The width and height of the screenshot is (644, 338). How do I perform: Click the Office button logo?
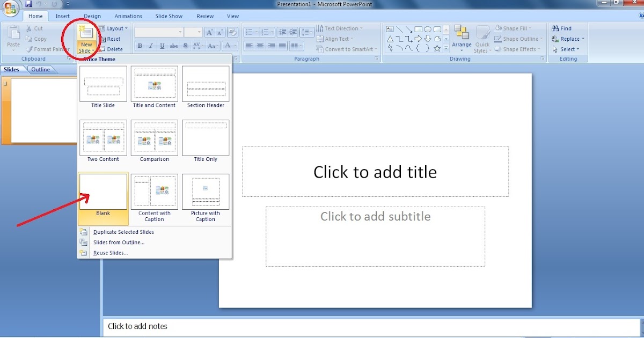[x=11, y=9]
